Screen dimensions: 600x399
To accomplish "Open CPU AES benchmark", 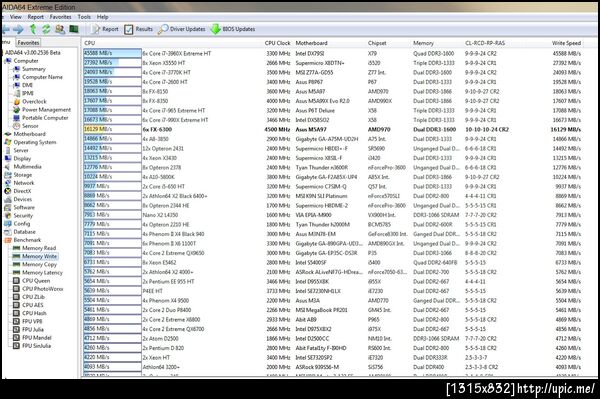I will [x=33, y=305].
